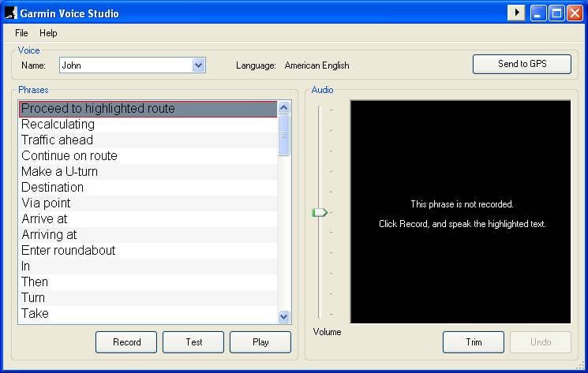Open the Voice Name dropdown arrow

(x=199, y=65)
